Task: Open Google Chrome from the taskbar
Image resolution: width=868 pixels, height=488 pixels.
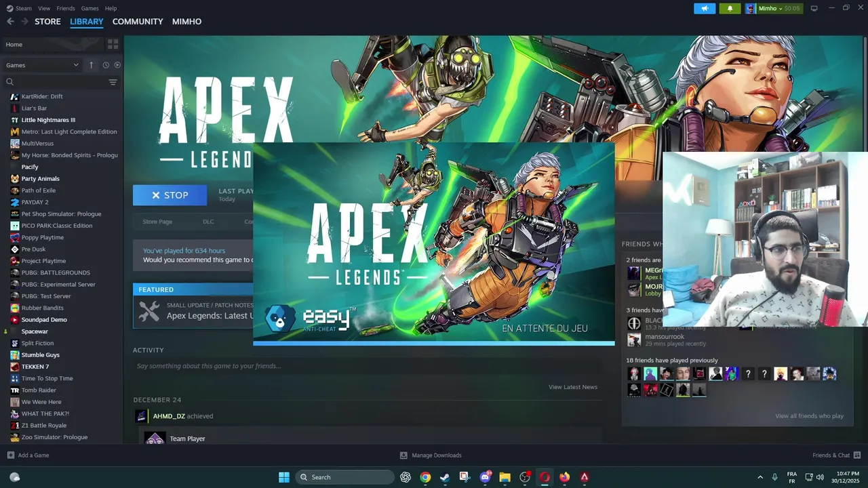Action: click(x=425, y=477)
